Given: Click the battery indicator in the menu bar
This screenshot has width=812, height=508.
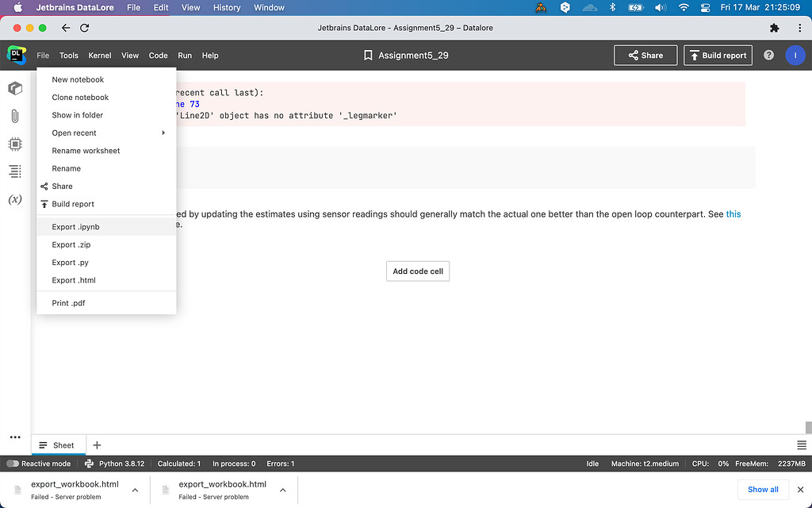Looking at the screenshot, I should tap(637, 7).
